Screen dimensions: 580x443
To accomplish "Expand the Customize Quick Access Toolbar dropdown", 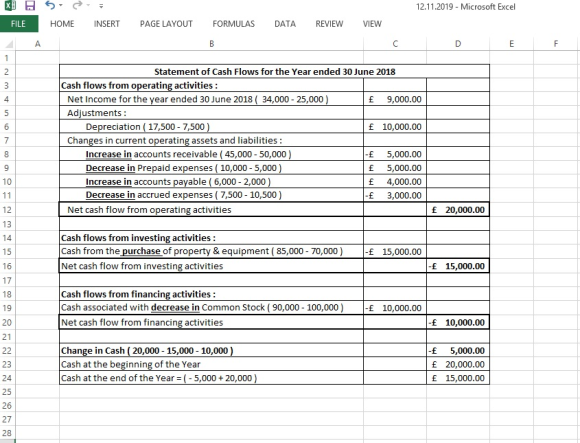I will point(101,6).
